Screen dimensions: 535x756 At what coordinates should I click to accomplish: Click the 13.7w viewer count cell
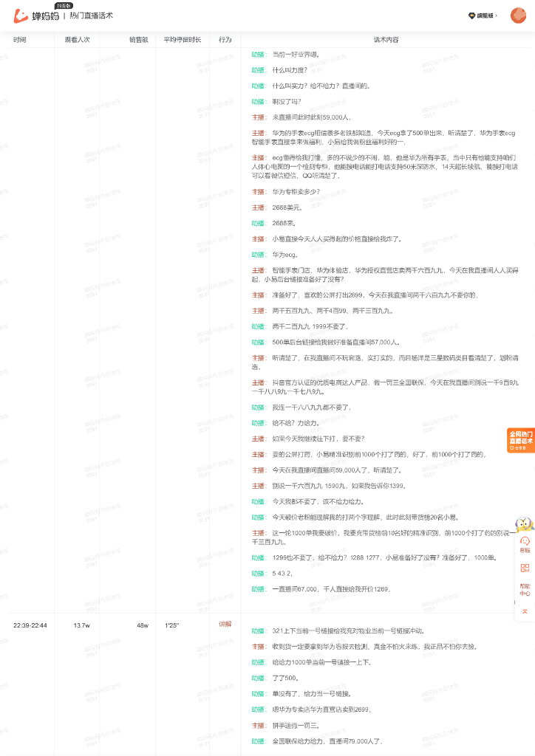point(81,625)
